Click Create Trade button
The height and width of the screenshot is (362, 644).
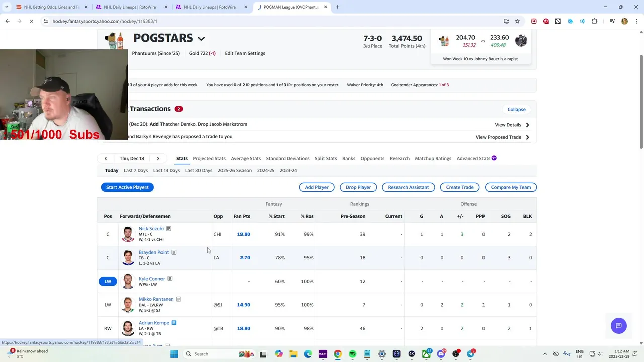point(460,187)
